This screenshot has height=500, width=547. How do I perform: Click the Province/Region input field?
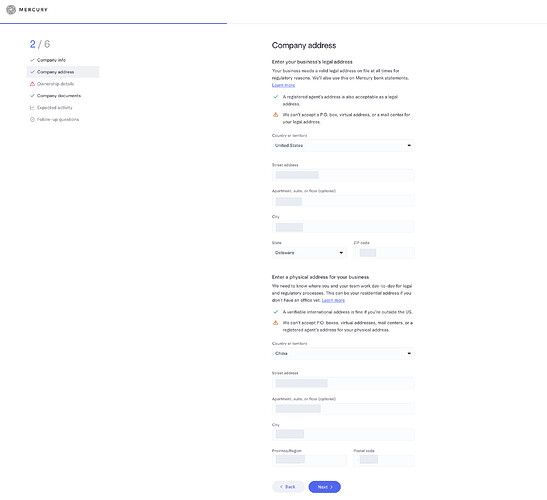[x=309, y=460]
